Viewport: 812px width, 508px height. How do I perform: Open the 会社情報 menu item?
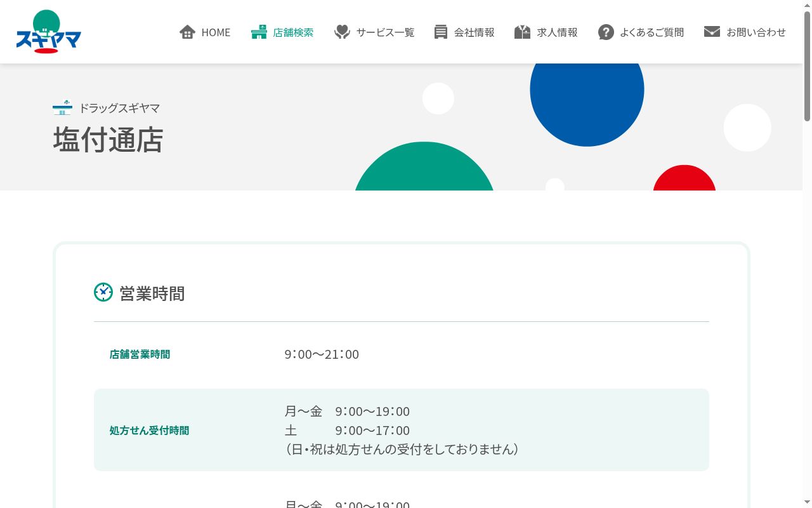464,32
